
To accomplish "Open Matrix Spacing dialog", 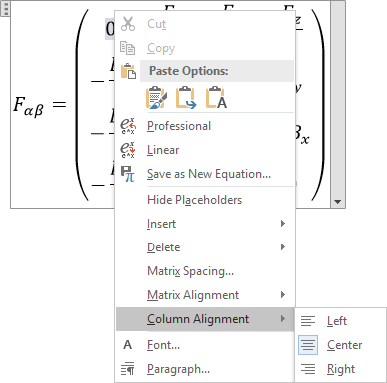I will click(x=205, y=271).
